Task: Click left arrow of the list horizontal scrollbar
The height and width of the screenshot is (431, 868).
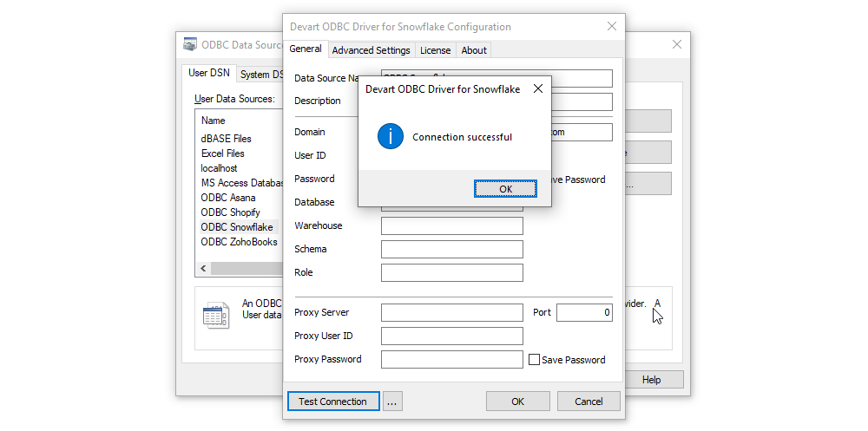Action: tap(203, 268)
